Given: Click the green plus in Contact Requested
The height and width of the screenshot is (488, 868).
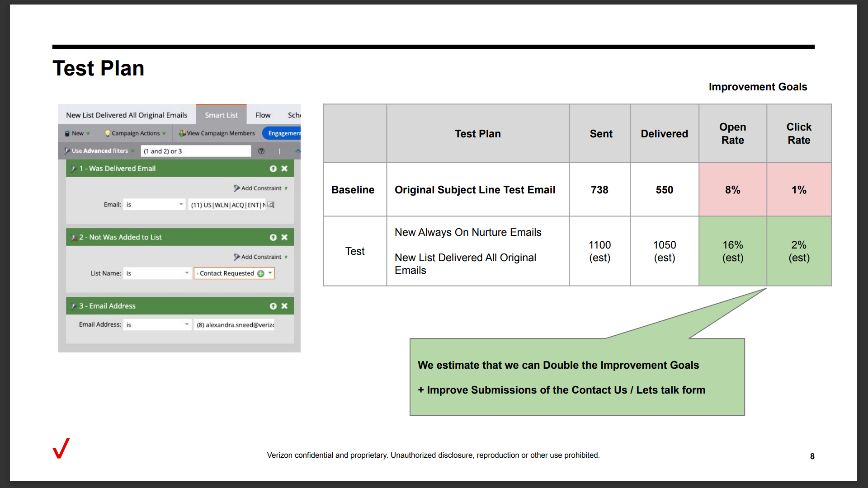Looking at the screenshot, I should point(261,273).
